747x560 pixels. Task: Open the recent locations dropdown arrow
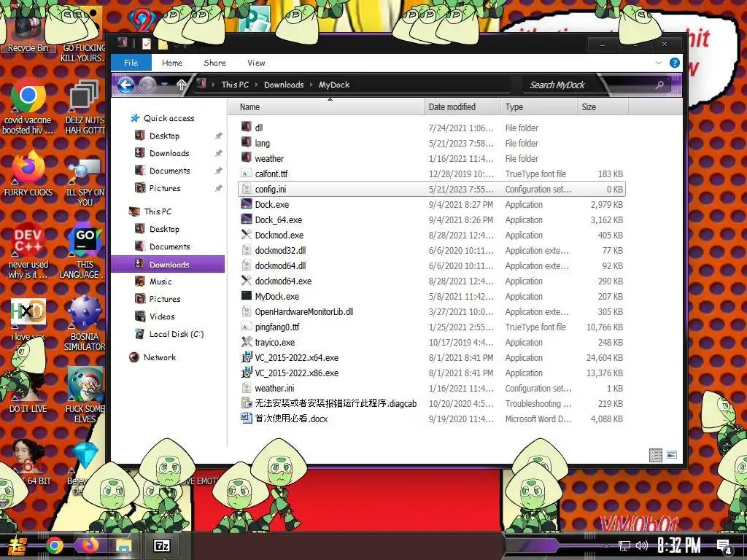click(165, 85)
